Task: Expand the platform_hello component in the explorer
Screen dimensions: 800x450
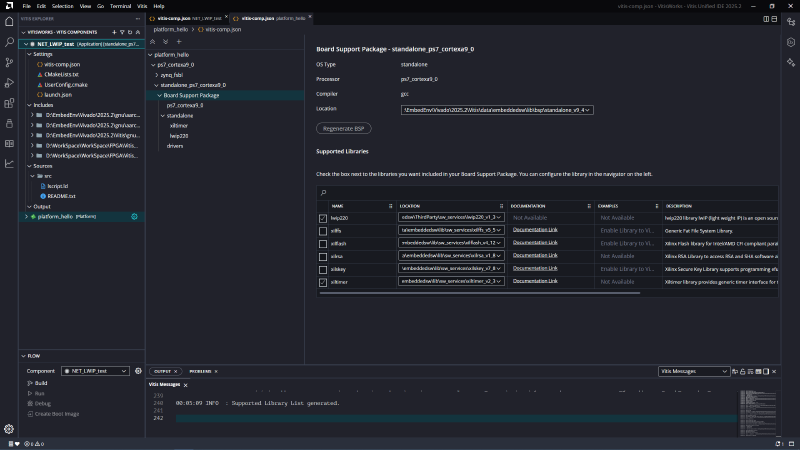Action: click(x=27, y=216)
